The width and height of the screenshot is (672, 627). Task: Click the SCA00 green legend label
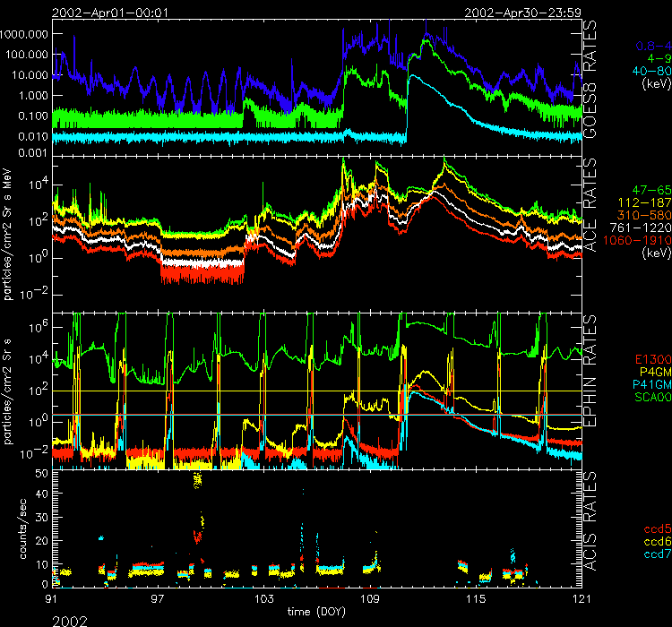651,385
